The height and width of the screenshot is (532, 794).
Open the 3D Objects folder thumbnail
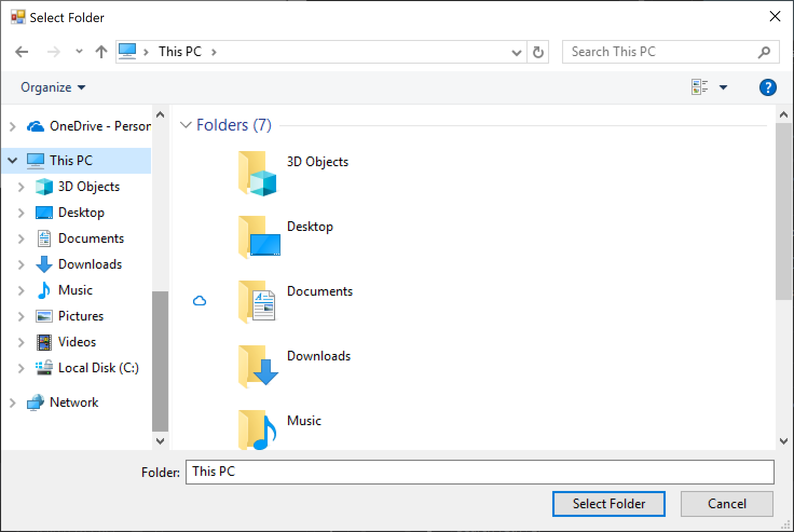click(258, 174)
